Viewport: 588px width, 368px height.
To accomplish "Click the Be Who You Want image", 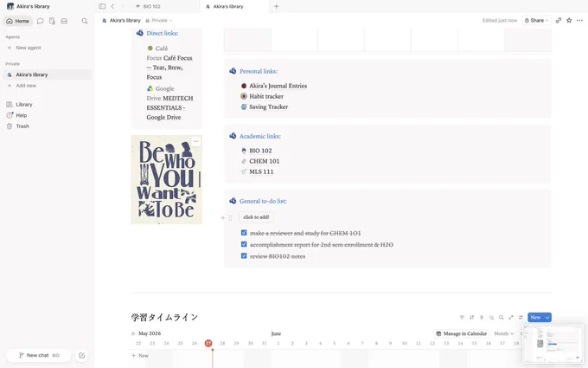I will (x=167, y=180).
